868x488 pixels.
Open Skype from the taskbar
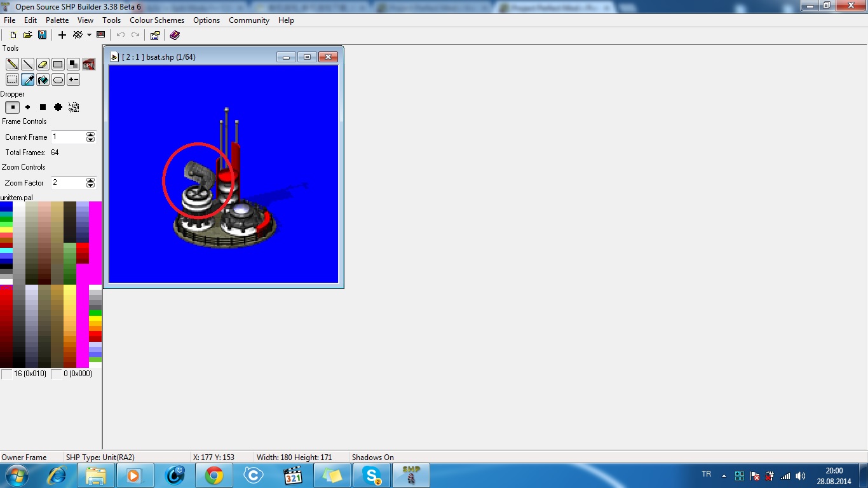coord(372,475)
